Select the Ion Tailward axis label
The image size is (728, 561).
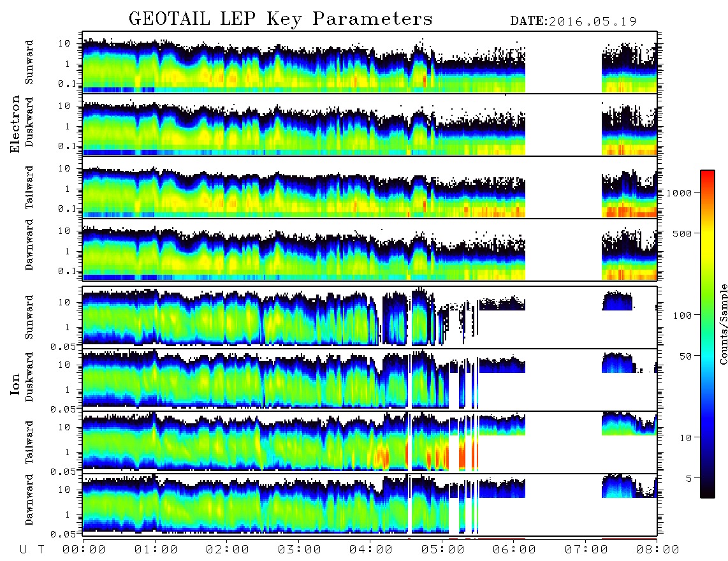(29, 442)
